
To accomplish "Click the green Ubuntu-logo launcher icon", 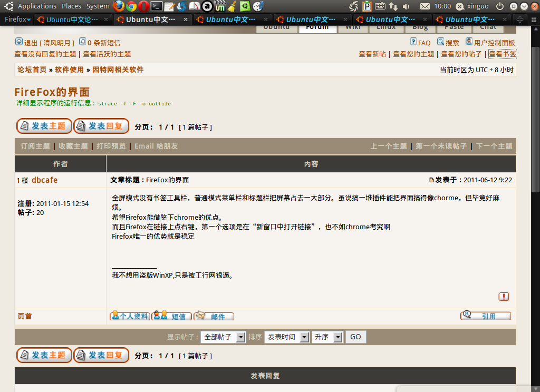I will tap(245, 6).
